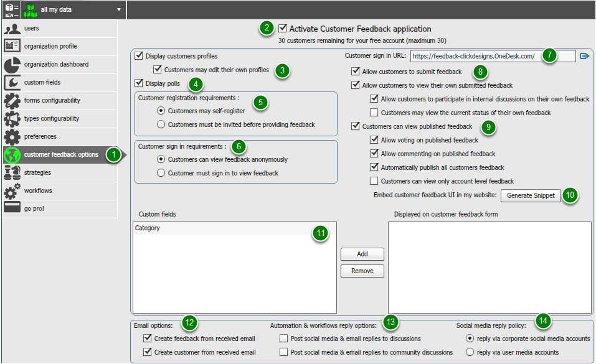Enable Customers can view only account level feedback
The image size is (596, 364).
[374, 181]
